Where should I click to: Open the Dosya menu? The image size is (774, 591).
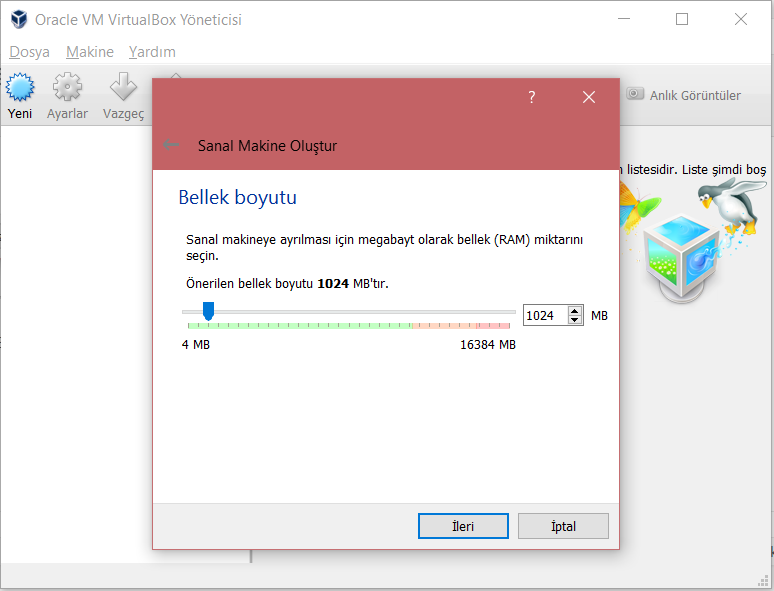29,52
